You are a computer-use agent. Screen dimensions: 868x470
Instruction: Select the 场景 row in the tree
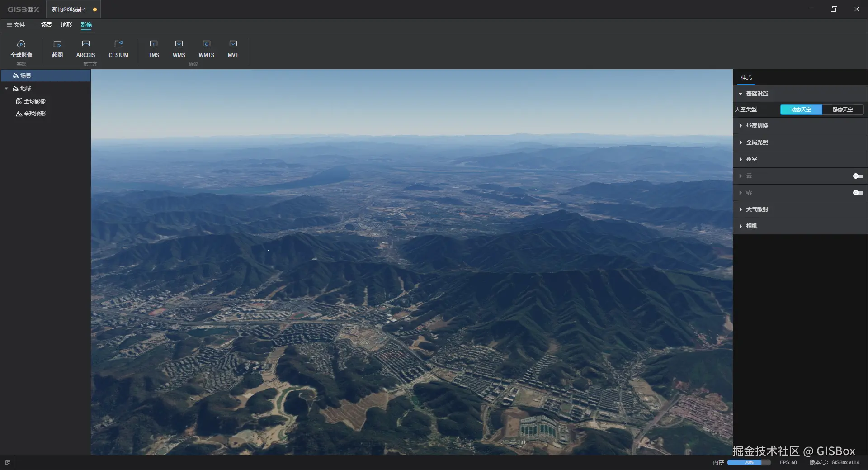click(x=45, y=76)
